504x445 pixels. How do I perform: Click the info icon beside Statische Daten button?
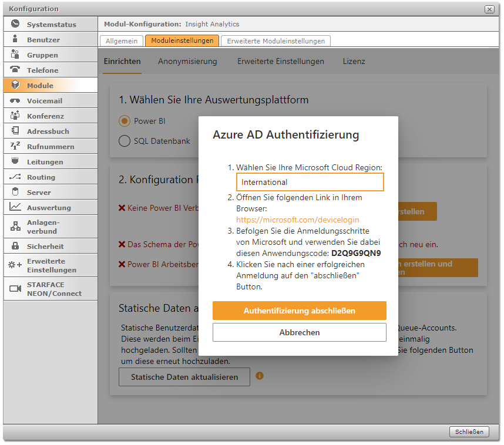point(260,376)
